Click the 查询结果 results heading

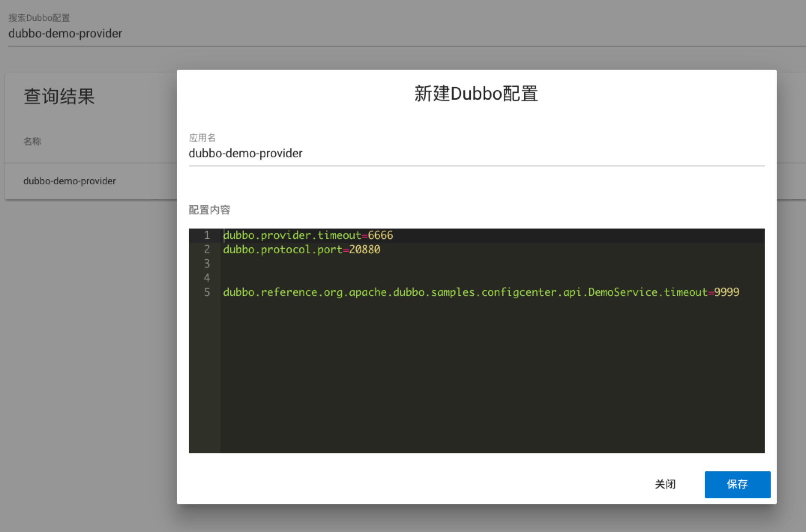click(60, 96)
